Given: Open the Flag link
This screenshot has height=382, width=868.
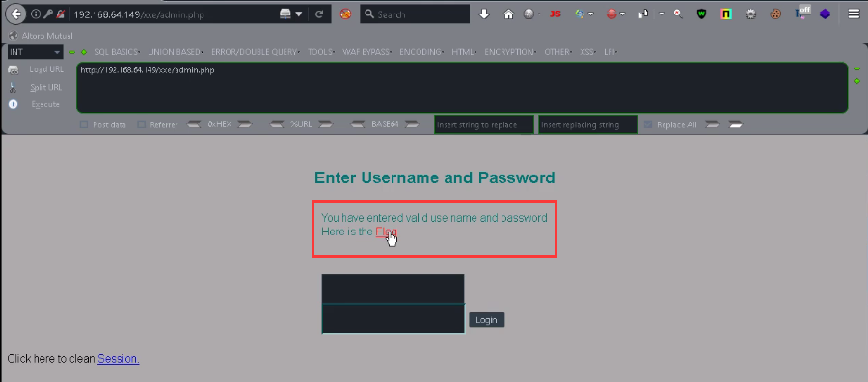Looking at the screenshot, I should pyautogui.click(x=386, y=232).
